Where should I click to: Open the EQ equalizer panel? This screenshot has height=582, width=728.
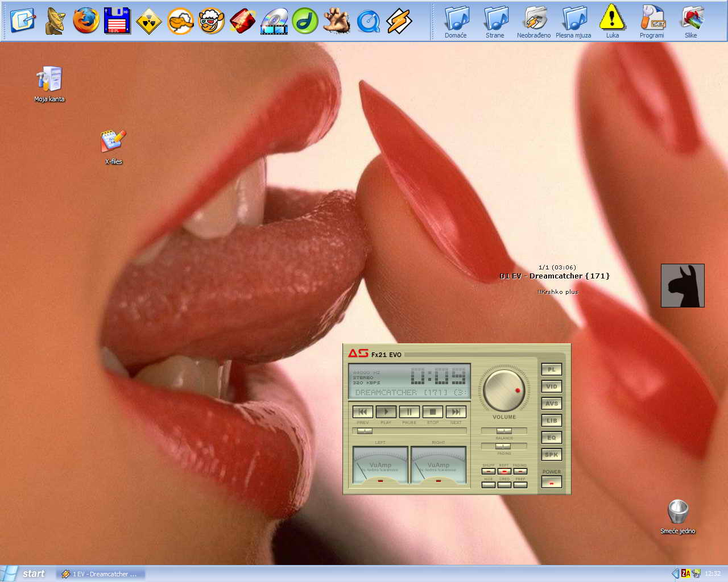click(552, 438)
